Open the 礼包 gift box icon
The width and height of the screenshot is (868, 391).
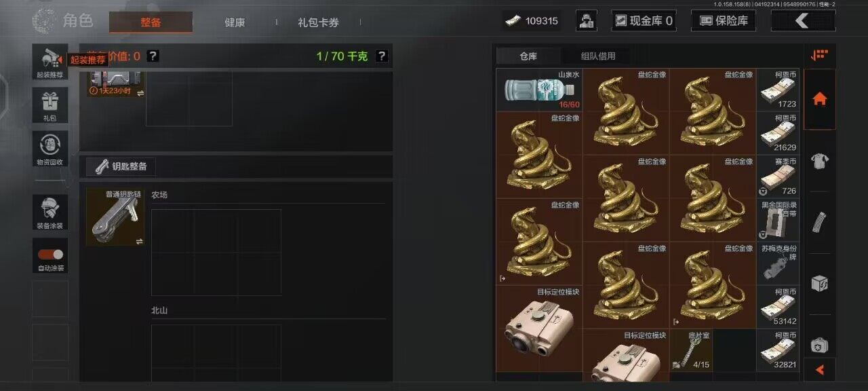tap(50, 105)
